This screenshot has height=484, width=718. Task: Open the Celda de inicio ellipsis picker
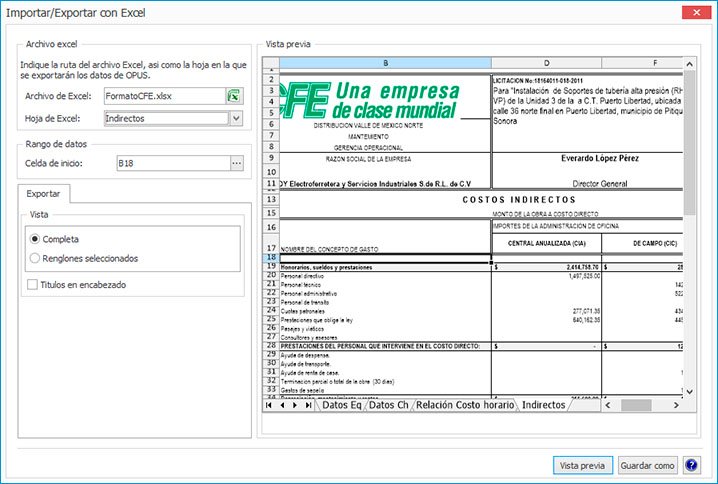(x=236, y=162)
